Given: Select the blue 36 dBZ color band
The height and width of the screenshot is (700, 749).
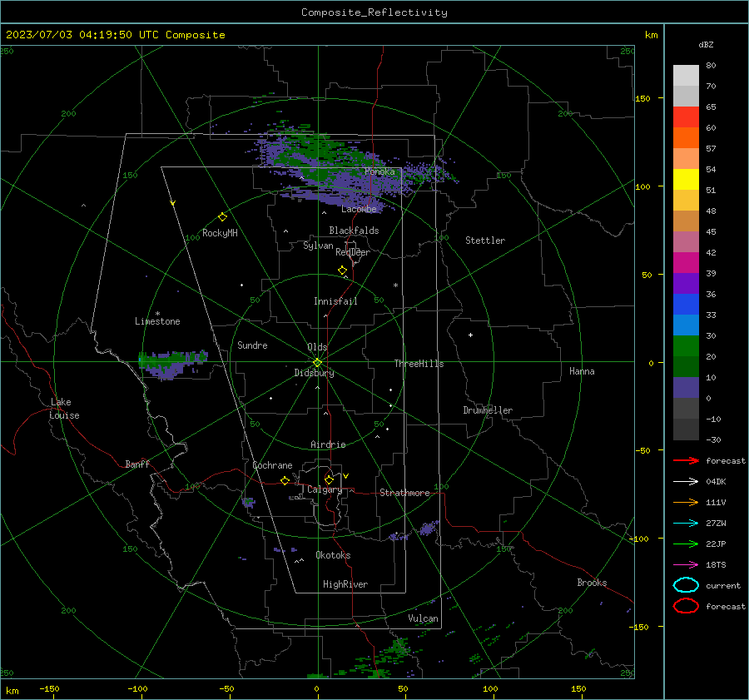Looking at the screenshot, I should pos(686,305).
